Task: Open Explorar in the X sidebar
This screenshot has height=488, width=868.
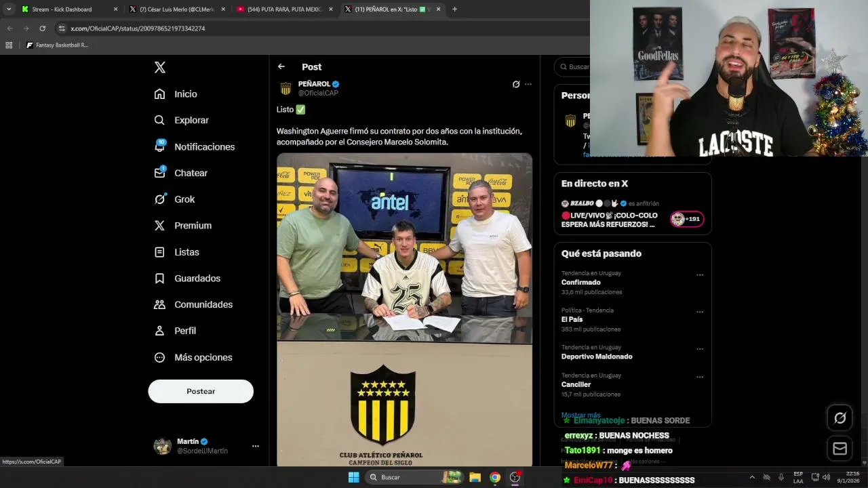Action: [181, 120]
